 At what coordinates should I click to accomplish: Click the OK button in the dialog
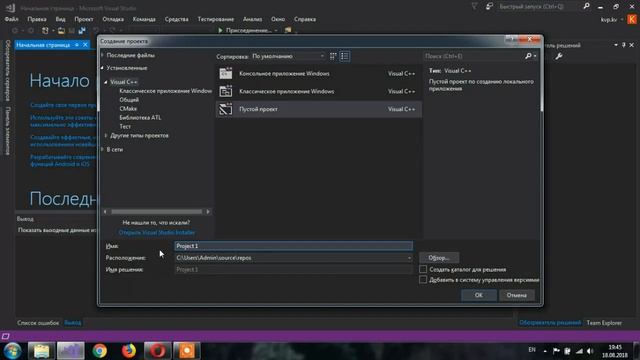tap(479, 295)
